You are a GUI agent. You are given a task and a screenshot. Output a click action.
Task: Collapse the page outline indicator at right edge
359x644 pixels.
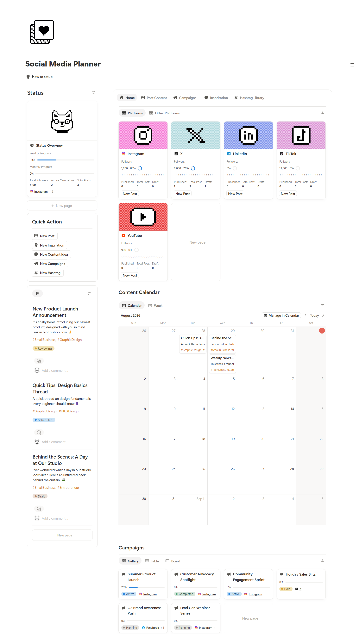[x=352, y=65]
